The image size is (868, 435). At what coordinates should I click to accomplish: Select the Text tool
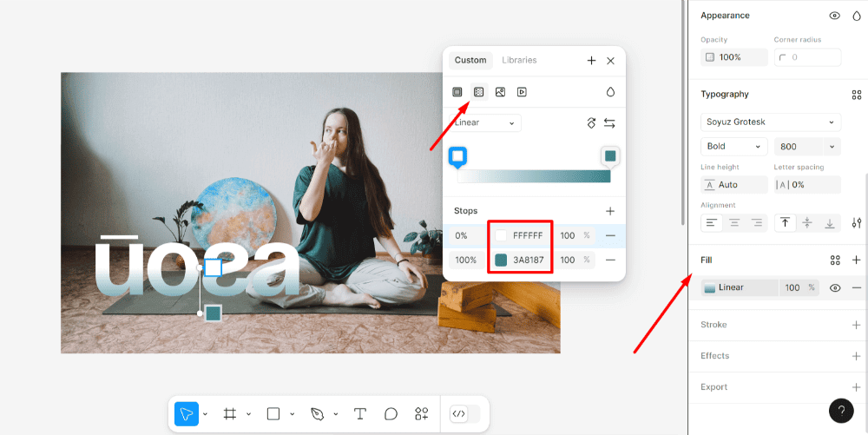pos(360,414)
